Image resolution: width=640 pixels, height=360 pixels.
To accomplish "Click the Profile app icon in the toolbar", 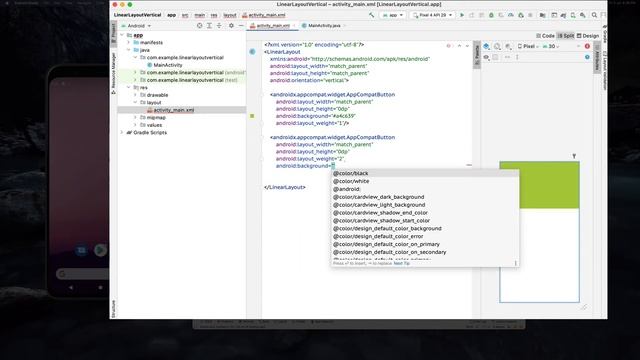I will tap(511, 15).
